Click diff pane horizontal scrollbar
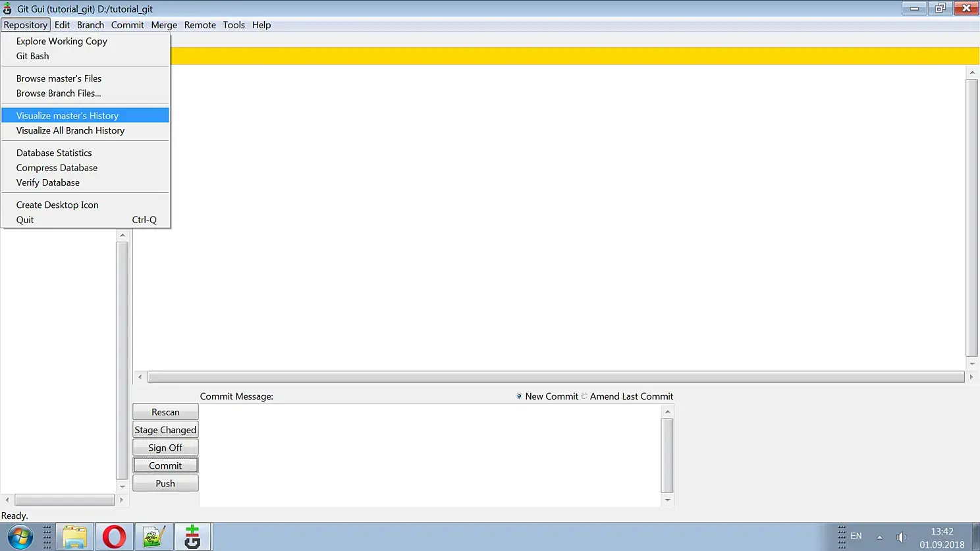Screen dimensions: 980x551 click(x=556, y=377)
